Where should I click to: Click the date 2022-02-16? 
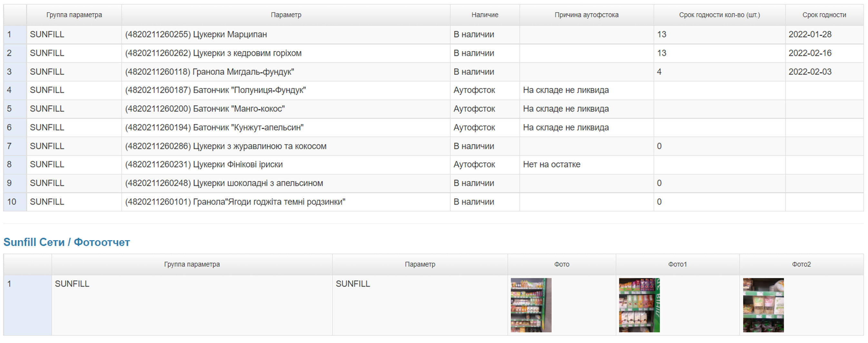[x=810, y=53]
